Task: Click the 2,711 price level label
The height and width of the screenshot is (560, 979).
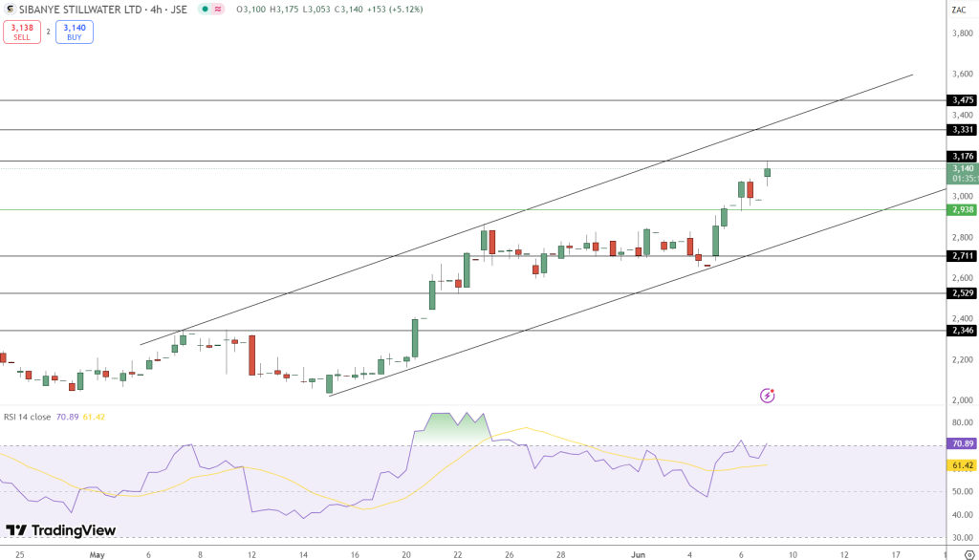Action: tap(963, 256)
